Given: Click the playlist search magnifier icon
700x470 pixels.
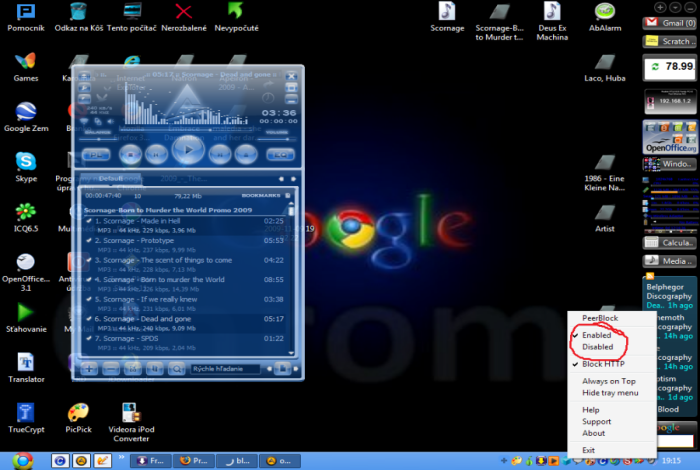Looking at the screenshot, I should tap(177, 369).
